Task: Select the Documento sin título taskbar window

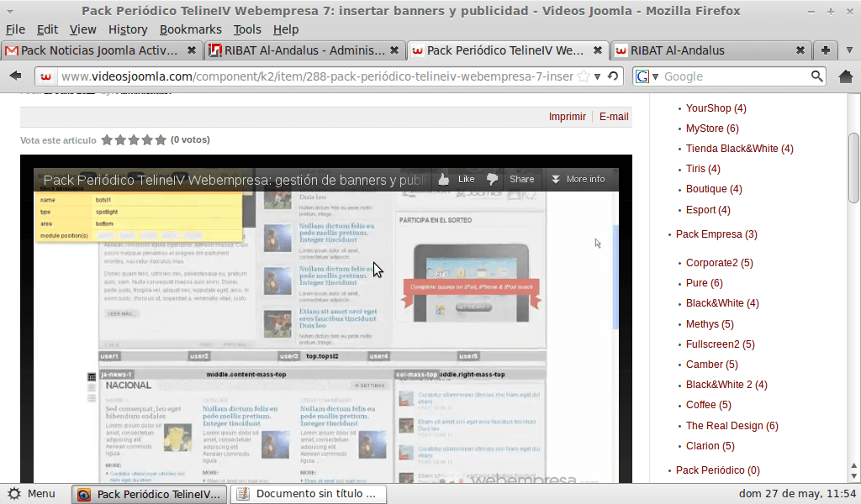Action: (308, 494)
